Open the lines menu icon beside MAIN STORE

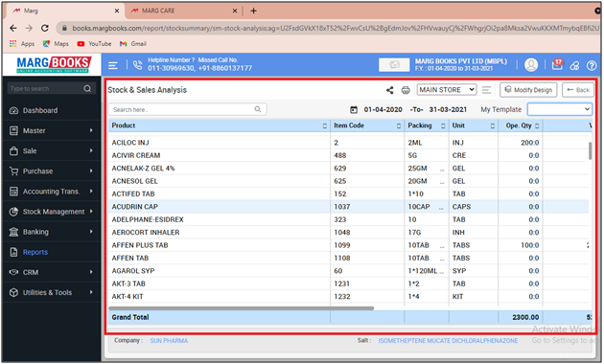pos(486,90)
